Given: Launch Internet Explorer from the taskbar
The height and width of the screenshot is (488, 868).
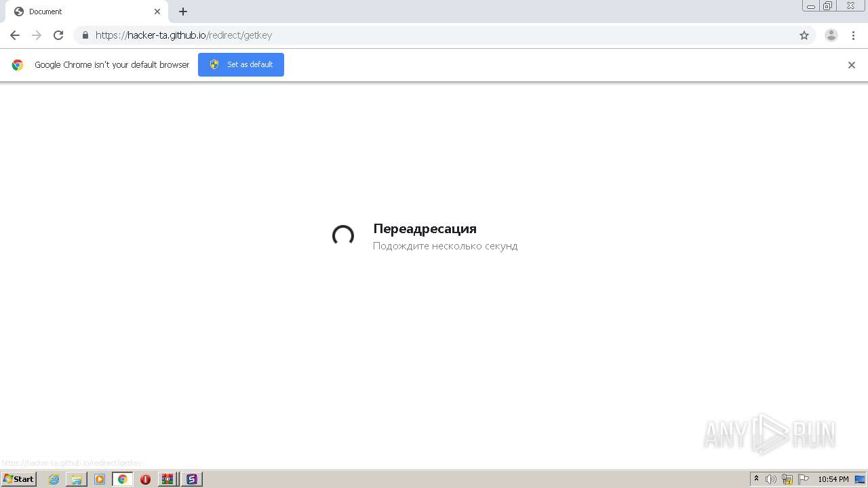Looking at the screenshot, I should (54, 479).
